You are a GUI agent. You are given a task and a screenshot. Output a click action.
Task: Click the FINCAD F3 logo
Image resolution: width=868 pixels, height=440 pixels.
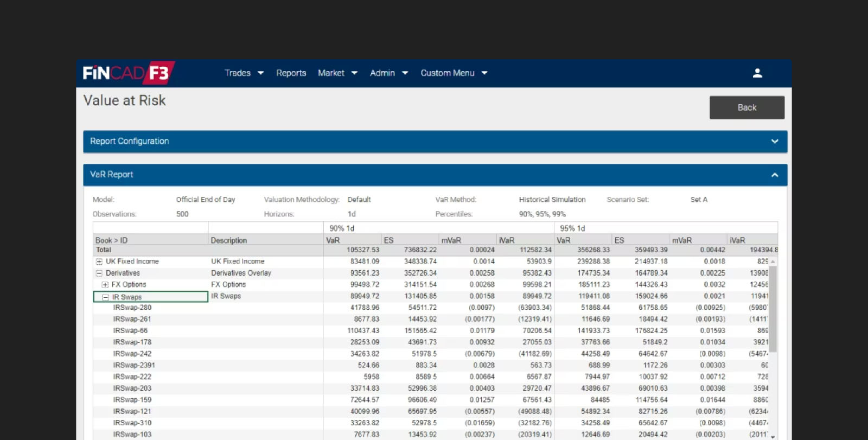tap(129, 73)
